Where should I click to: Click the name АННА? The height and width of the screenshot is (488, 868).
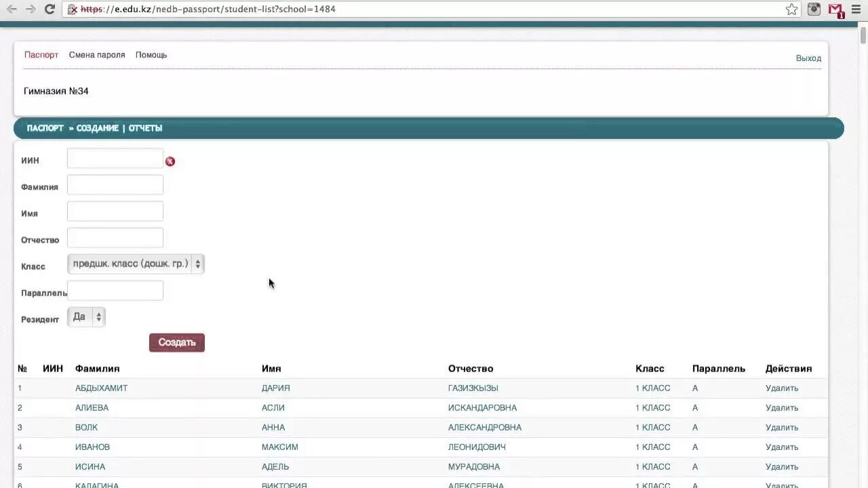273,428
